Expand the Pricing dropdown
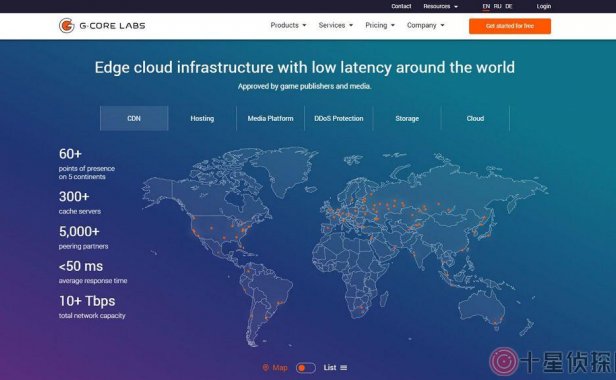The width and height of the screenshot is (616, 380). (x=380, y=25)
